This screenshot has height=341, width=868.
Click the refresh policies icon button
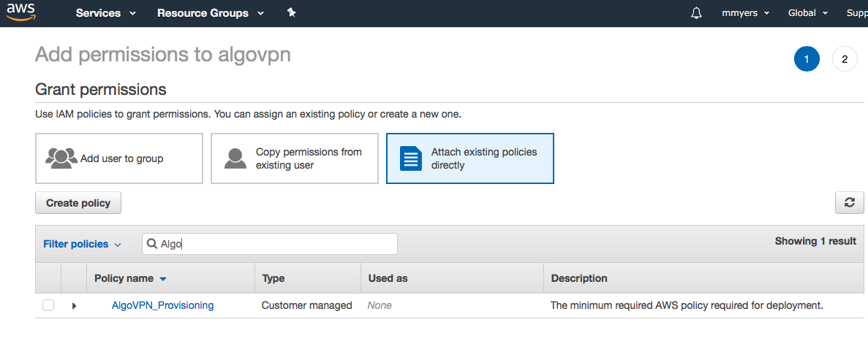[849, 203]
